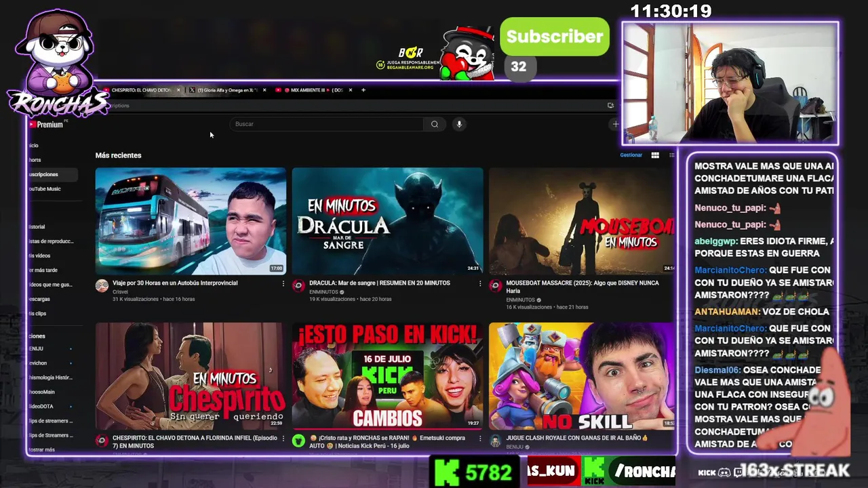Image resolution: width=868 pixels, height=488 pixels.
Task: Open Listas de reproducción in sidebar
Action: click(51, 241)
